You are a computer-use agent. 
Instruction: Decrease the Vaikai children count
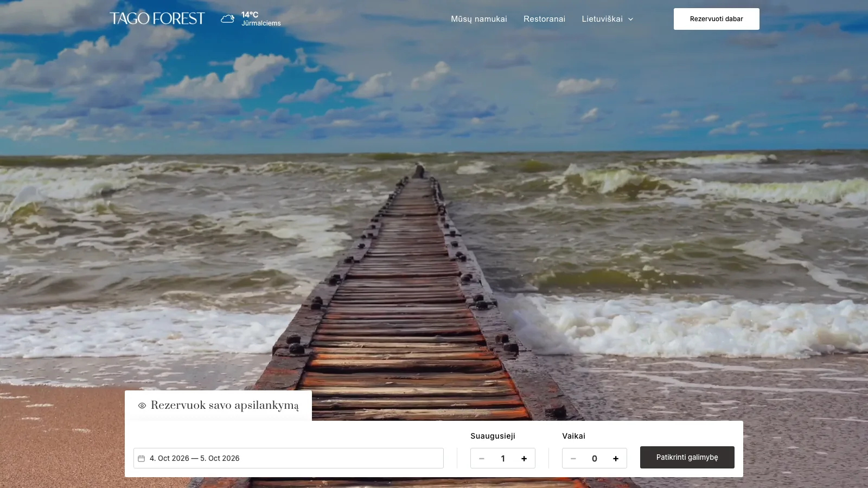click(x=573, y=459)
